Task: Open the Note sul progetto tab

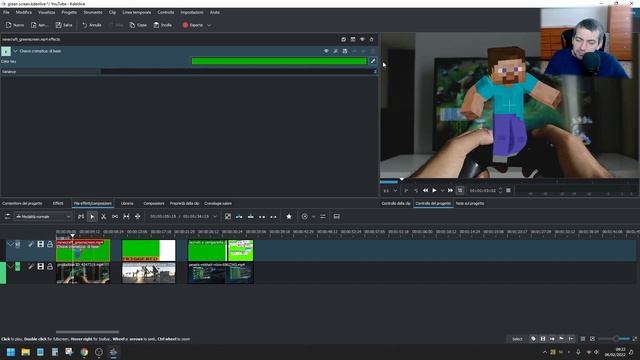Action: [x=470, y=203]
